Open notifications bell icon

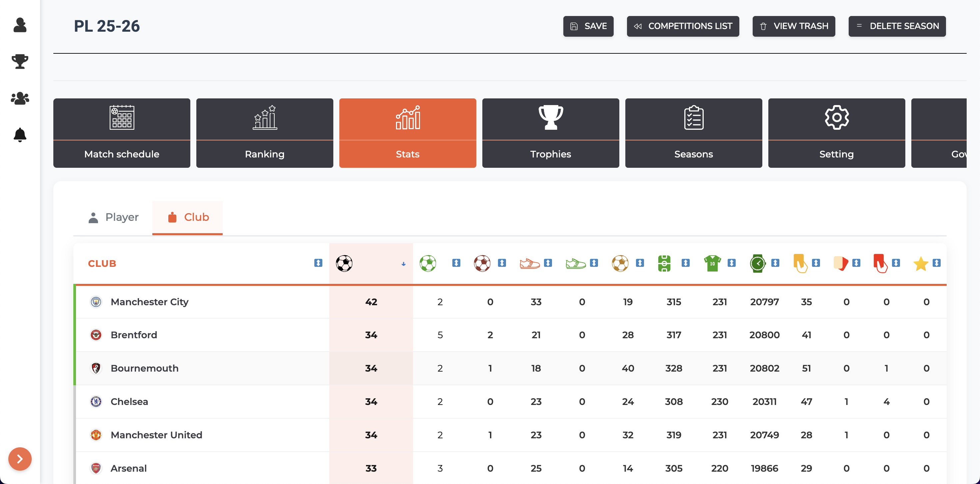pos(20,135)
